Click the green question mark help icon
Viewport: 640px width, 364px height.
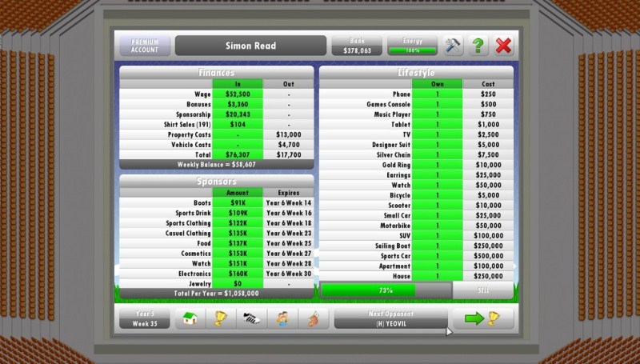[478, 46]
